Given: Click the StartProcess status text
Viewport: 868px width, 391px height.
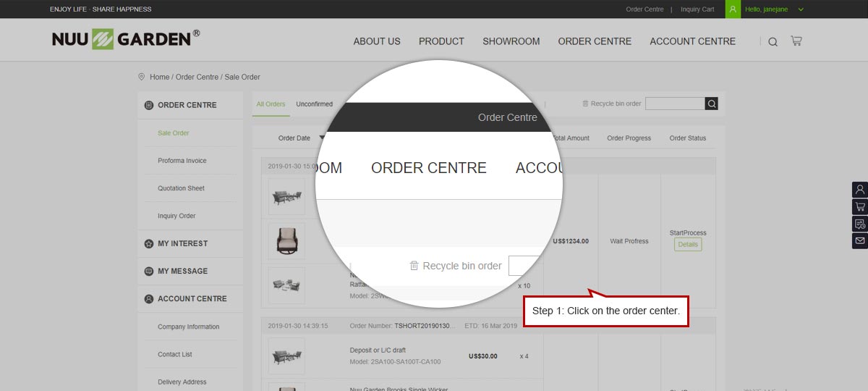Looking at the screenshot, I should (x=688, y=233).
